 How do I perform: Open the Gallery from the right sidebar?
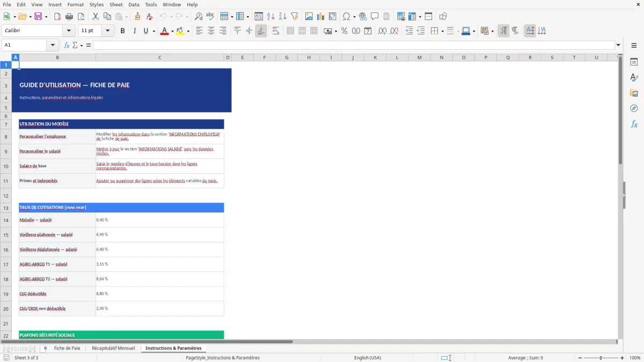pyautogui.click(x=634, y=93)
